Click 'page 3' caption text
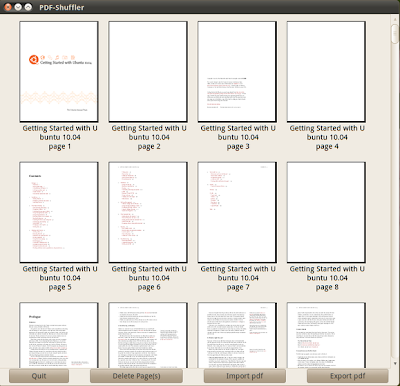The width and height of the screenshot is (400, 386). (238, 147)
